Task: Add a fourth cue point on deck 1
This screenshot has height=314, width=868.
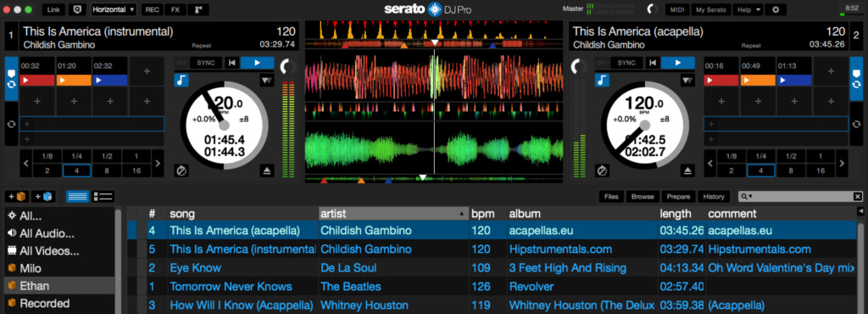Action: pyautogui.click(x=147, y=71)
